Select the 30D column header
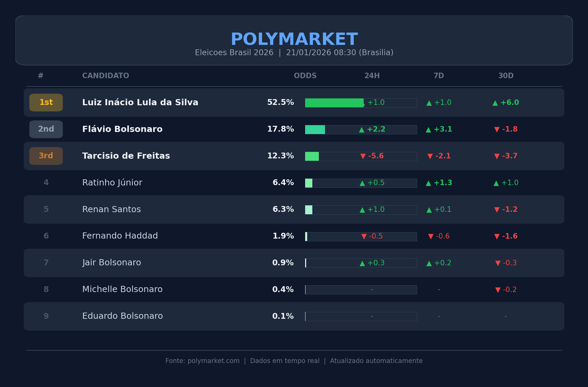This screenshot has width=588, height=387. 505,76
